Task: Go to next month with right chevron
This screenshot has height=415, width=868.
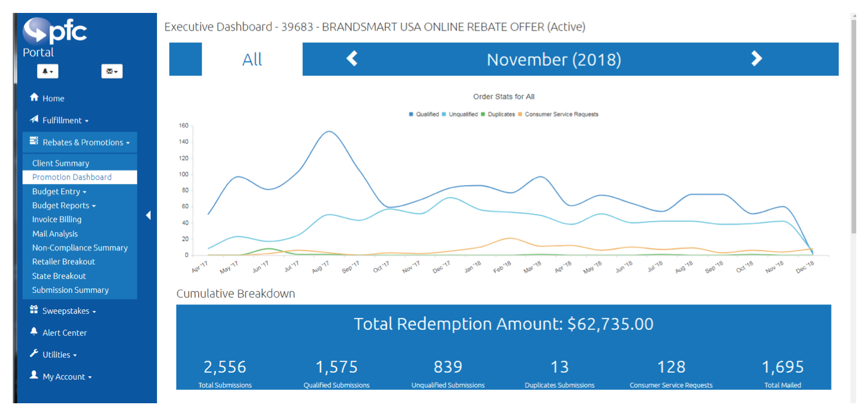Action: click(x=757, y=58)
